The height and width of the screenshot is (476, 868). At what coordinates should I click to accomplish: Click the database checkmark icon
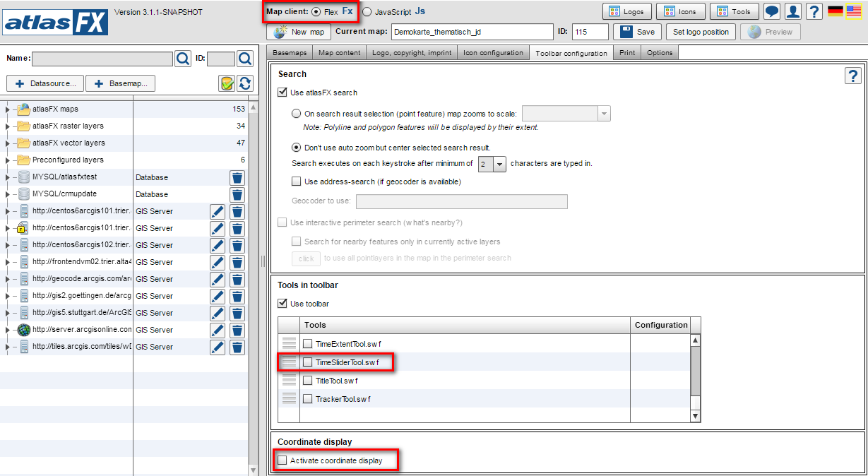227,83
